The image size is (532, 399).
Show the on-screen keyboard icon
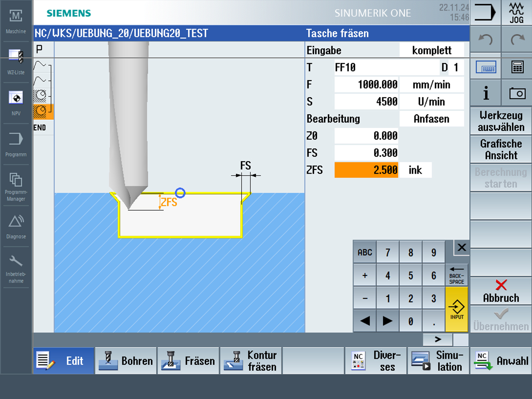486,67
